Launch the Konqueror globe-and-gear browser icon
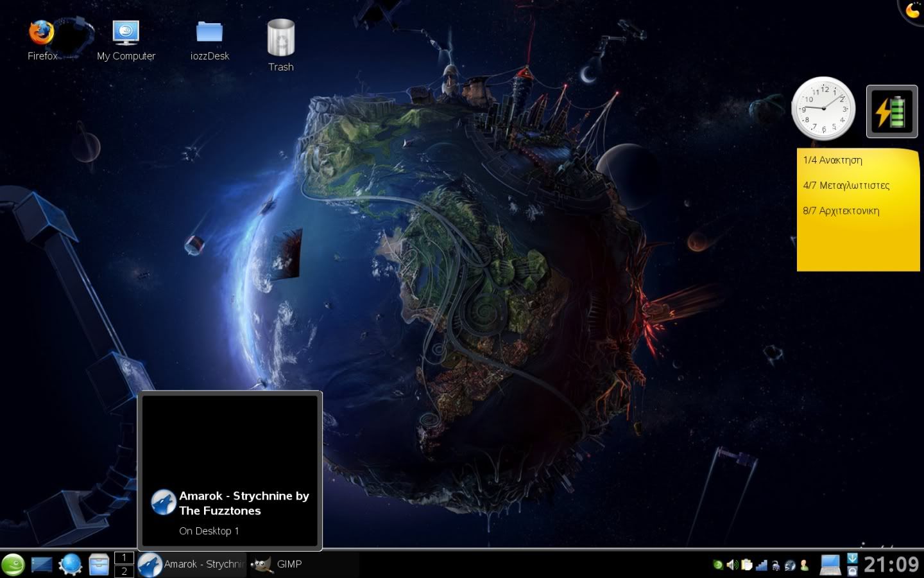The height and width of the screenshot is (578, 924). coord(71,565)
